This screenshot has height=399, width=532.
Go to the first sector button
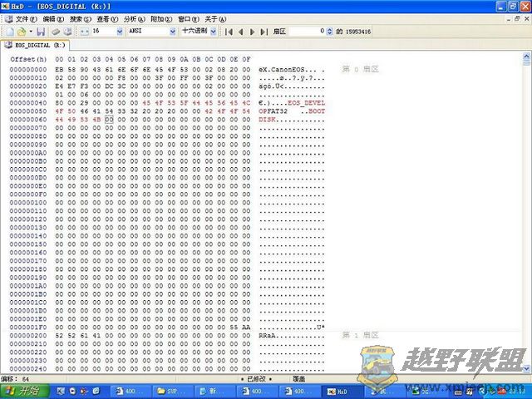(x=229, y=31)
